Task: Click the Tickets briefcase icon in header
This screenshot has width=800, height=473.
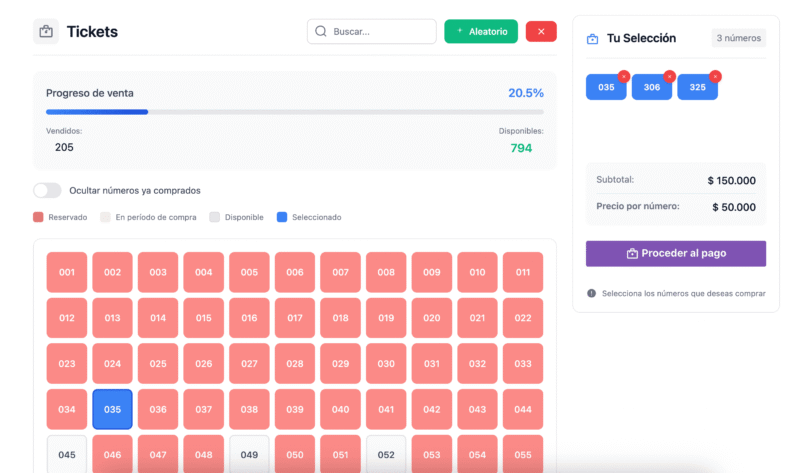Action: pyautogui.click(x=46, y=32)
